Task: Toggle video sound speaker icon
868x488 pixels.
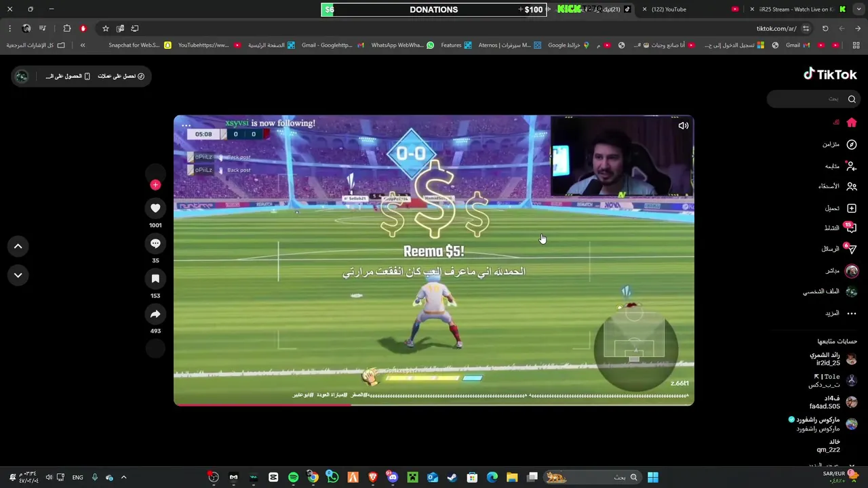Action: [x=684, y=125]
